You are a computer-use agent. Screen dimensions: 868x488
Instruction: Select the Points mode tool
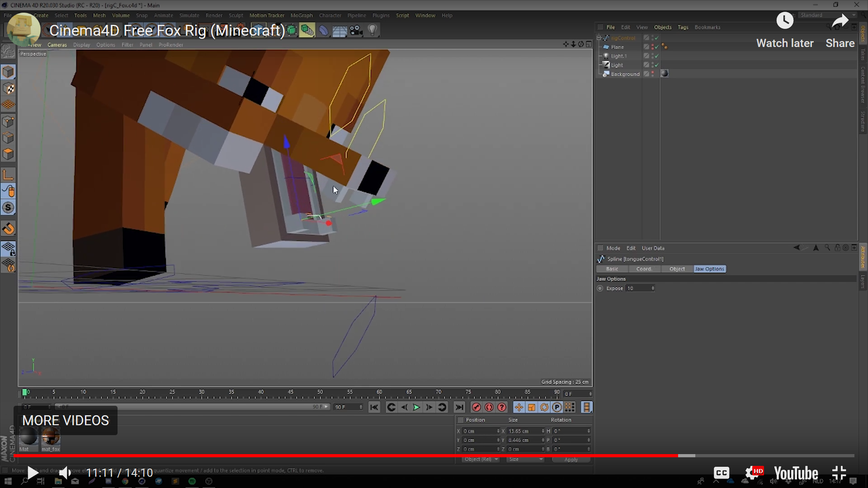pyautogui.click(x=9, y=122)
